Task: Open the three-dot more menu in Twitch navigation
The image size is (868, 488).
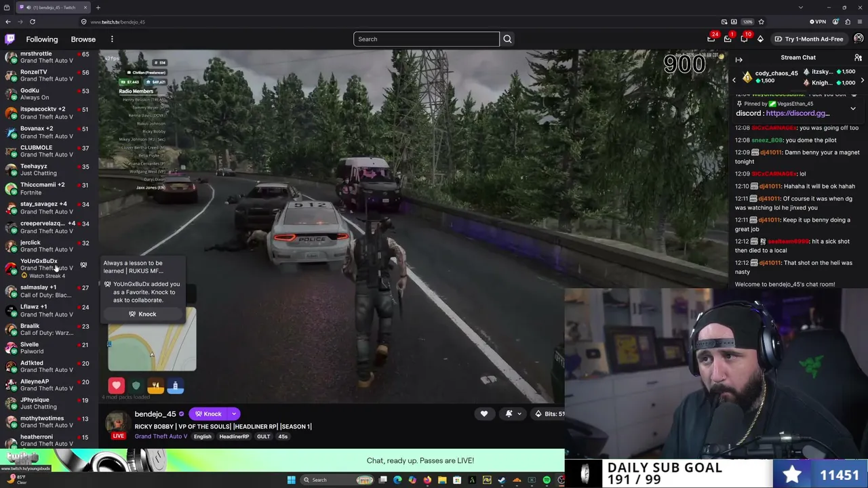Action: pyautogui.click(x=112, y=39)
